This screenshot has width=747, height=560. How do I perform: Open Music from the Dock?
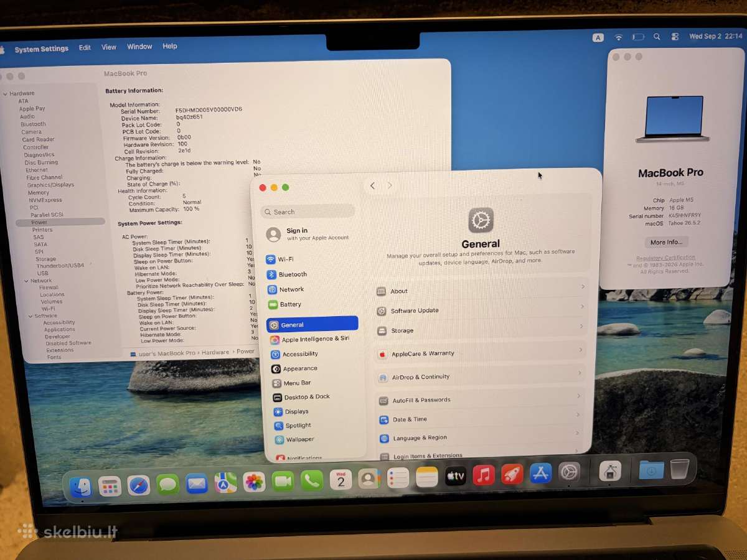click(484, 475)
